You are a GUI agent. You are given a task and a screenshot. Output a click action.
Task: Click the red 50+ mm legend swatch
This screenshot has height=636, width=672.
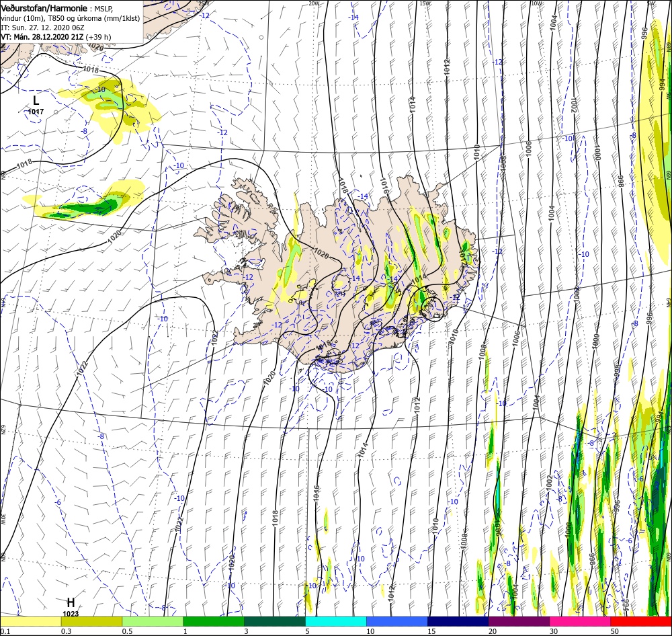point(641,621)
